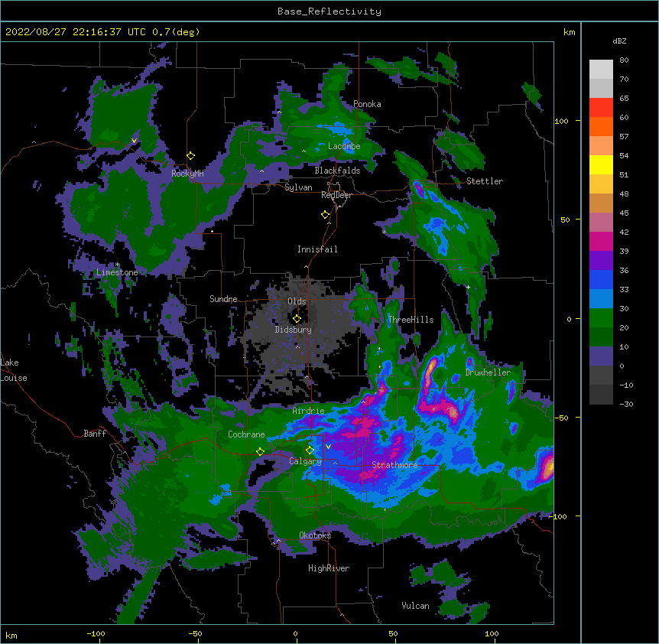Click the RockyMH label
659x644 pixels.
coord(187,174)
